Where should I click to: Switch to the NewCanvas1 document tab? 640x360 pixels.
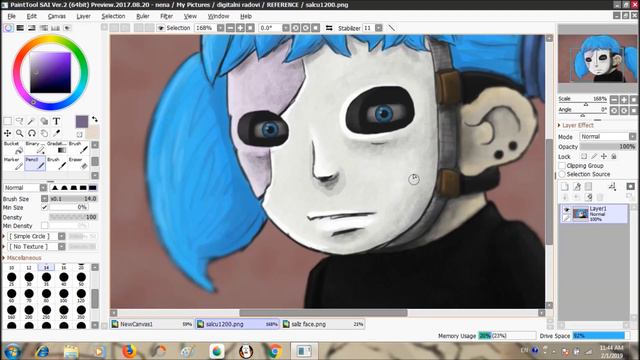pos(151,324)
